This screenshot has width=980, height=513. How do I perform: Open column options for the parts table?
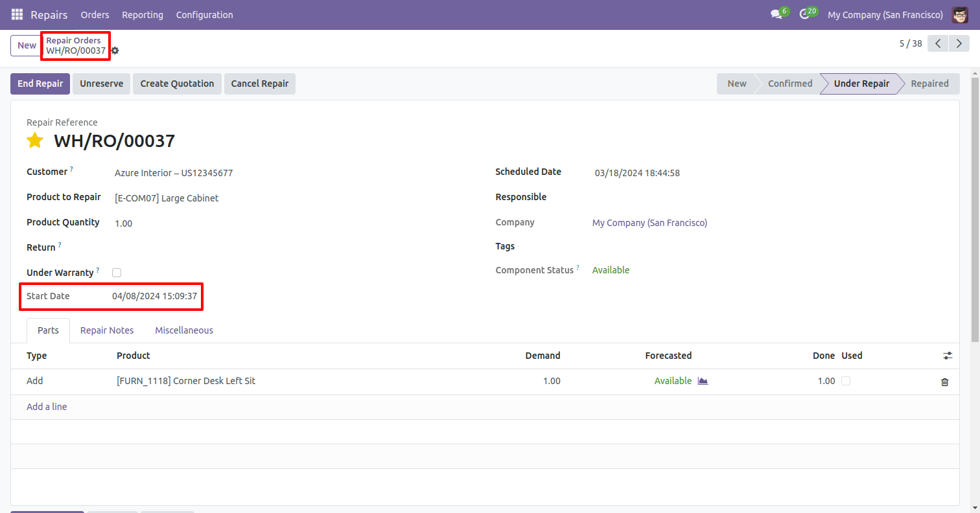(948, 356)
